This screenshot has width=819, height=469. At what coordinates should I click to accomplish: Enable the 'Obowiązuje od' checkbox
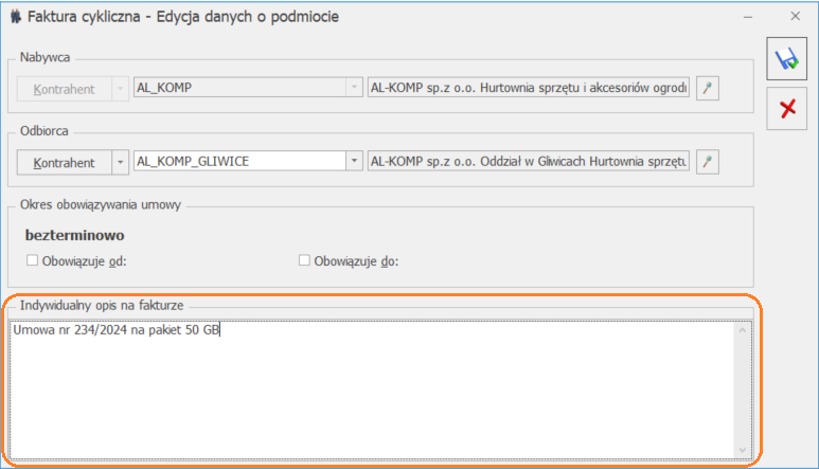(32, 261)
